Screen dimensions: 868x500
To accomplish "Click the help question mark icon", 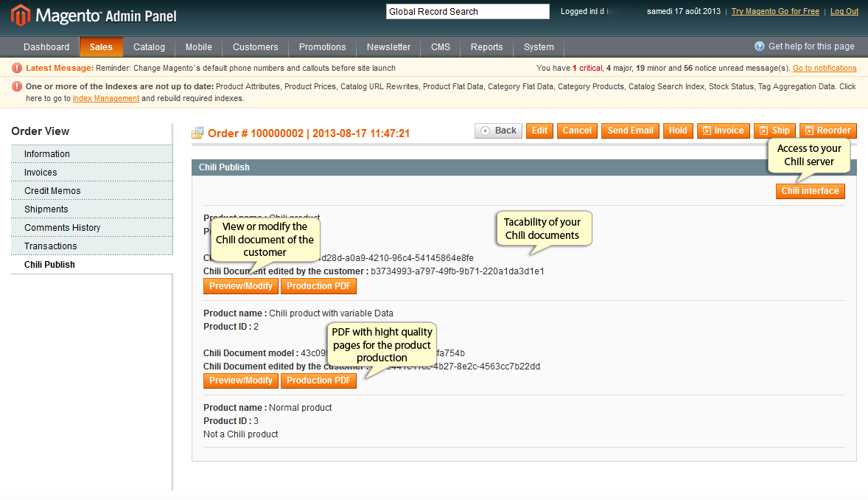I will point(760,46).
